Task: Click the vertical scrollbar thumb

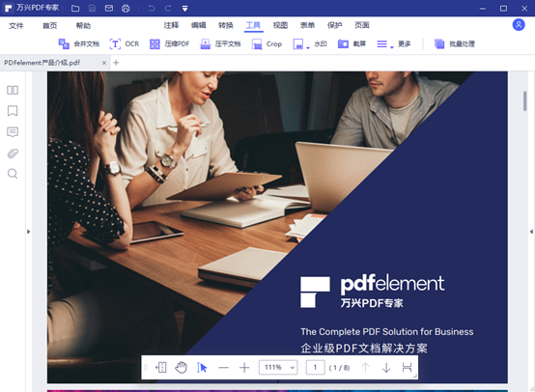Action: click(525, 101)
